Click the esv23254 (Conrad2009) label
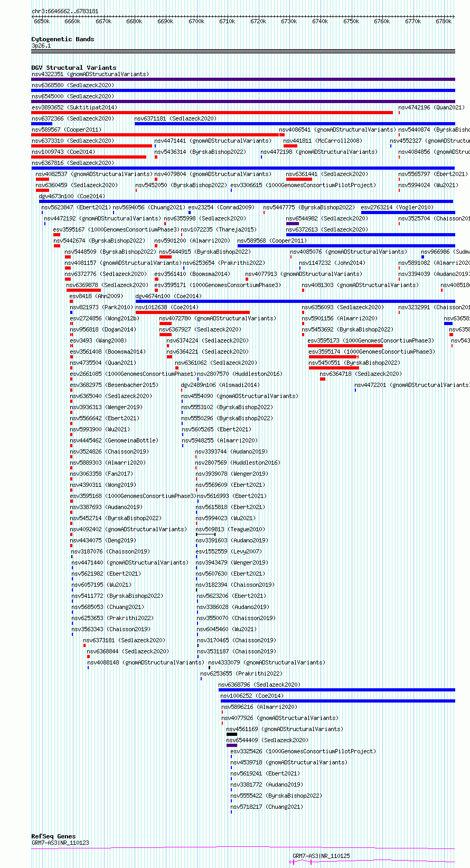This screenshot has width=470, height=868. (221, 207)
